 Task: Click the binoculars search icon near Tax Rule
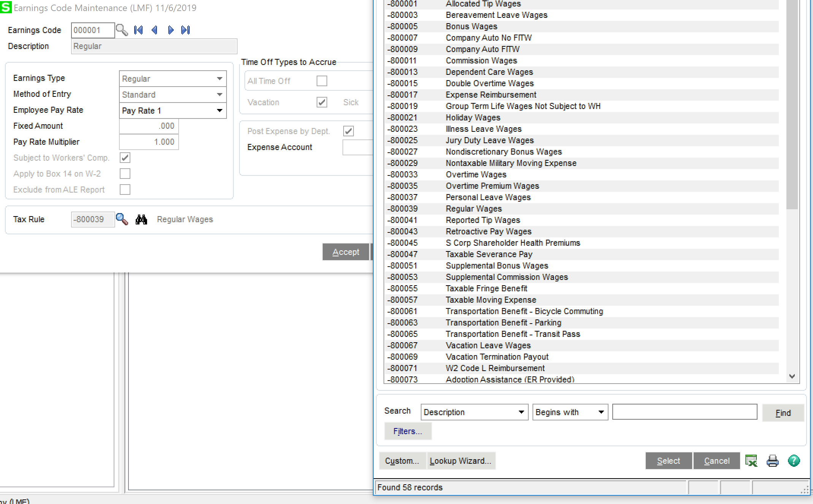141,219
